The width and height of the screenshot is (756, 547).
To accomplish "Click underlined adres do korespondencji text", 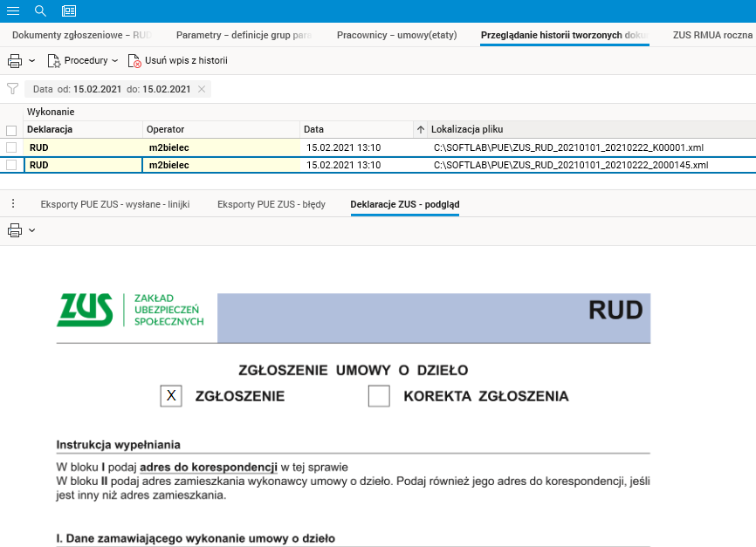I will (209, 467).
